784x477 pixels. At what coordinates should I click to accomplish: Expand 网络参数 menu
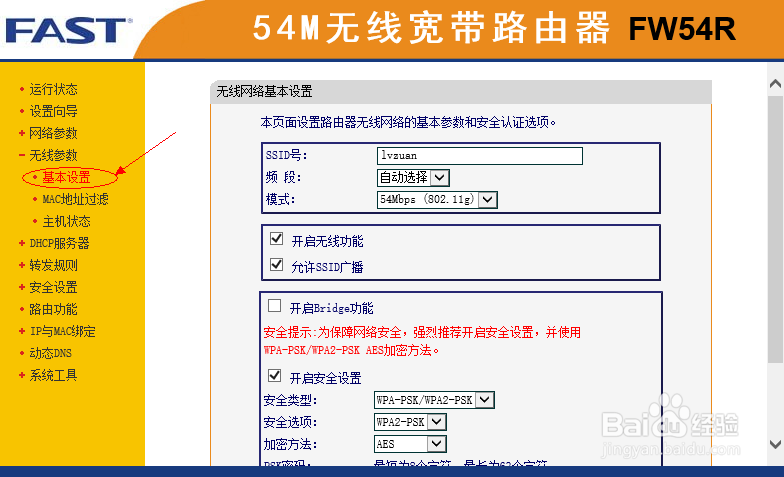(x=53, y=133)
